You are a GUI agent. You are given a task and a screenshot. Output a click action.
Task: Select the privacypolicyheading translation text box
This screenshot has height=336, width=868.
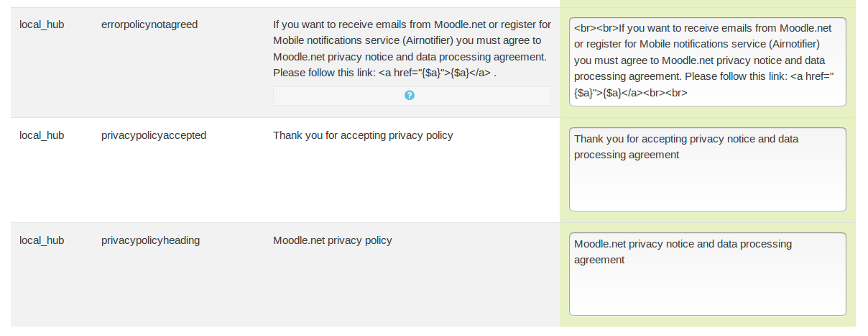pyautogui.click(x=707, y=274)
